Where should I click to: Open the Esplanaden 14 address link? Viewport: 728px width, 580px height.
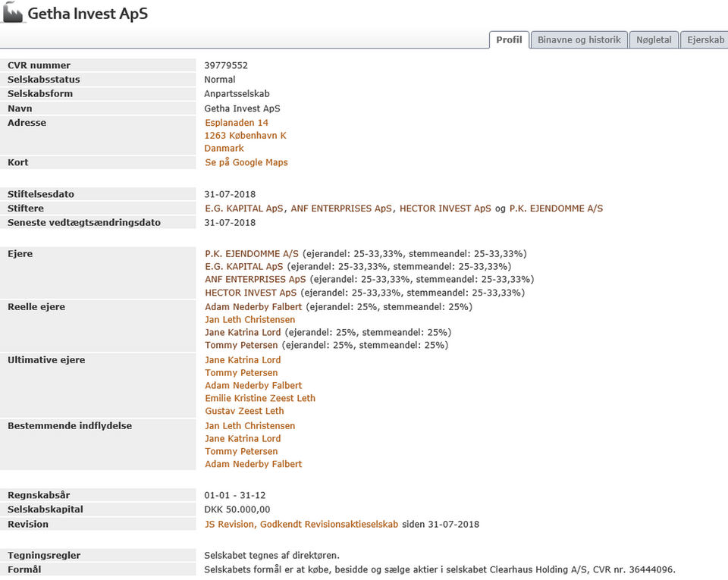pos(237,123)
